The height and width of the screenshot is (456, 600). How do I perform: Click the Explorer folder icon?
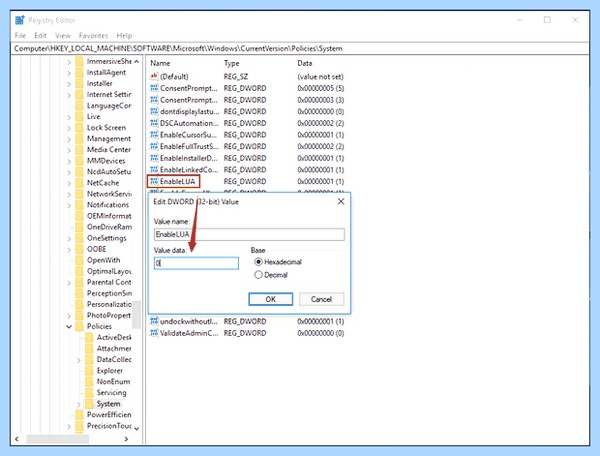click(89, 371)
